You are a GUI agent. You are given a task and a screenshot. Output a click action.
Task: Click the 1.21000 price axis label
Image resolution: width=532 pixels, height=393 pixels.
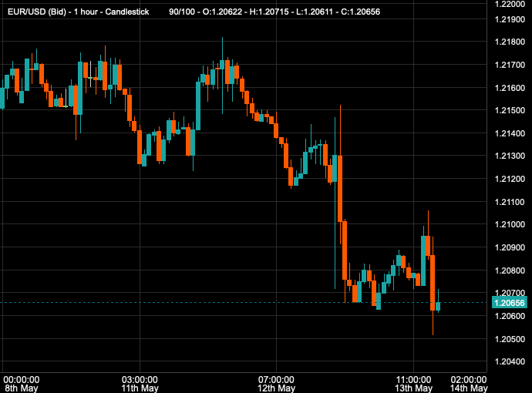(x=510, y=224)
